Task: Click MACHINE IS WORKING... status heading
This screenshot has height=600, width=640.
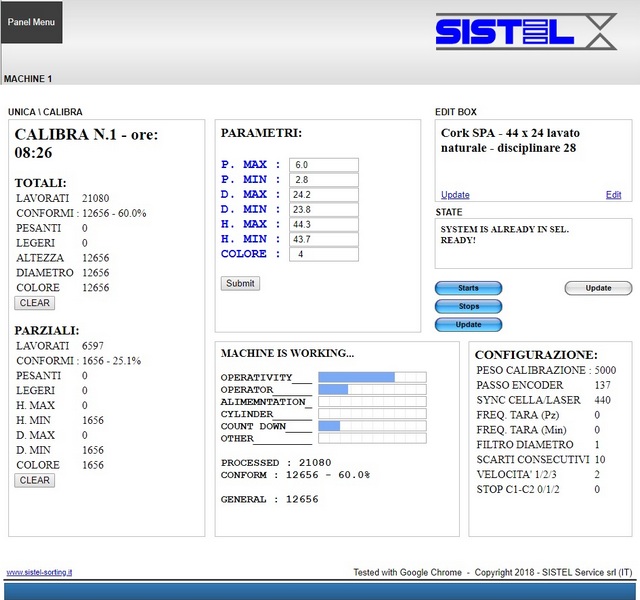Action: click(287, 353)
